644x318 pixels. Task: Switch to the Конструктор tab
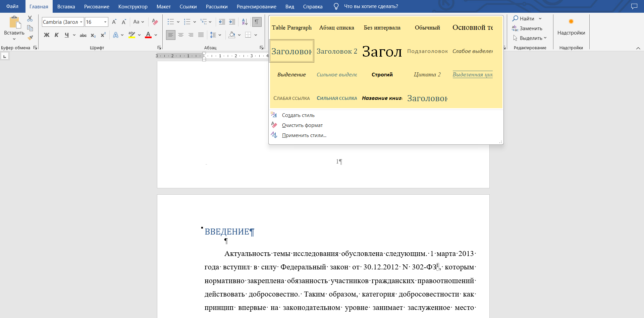133,7
